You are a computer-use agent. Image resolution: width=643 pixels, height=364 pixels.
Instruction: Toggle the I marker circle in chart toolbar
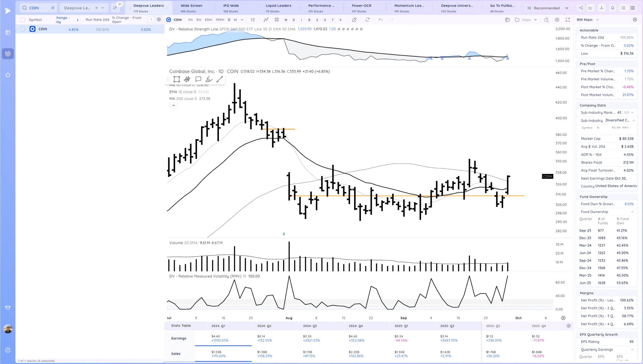pos(301,20)
